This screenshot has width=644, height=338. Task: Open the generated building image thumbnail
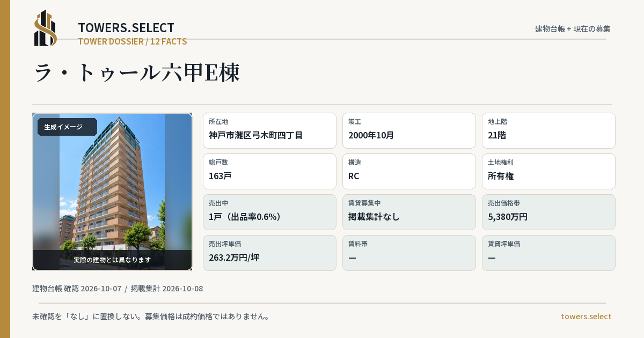112,192
